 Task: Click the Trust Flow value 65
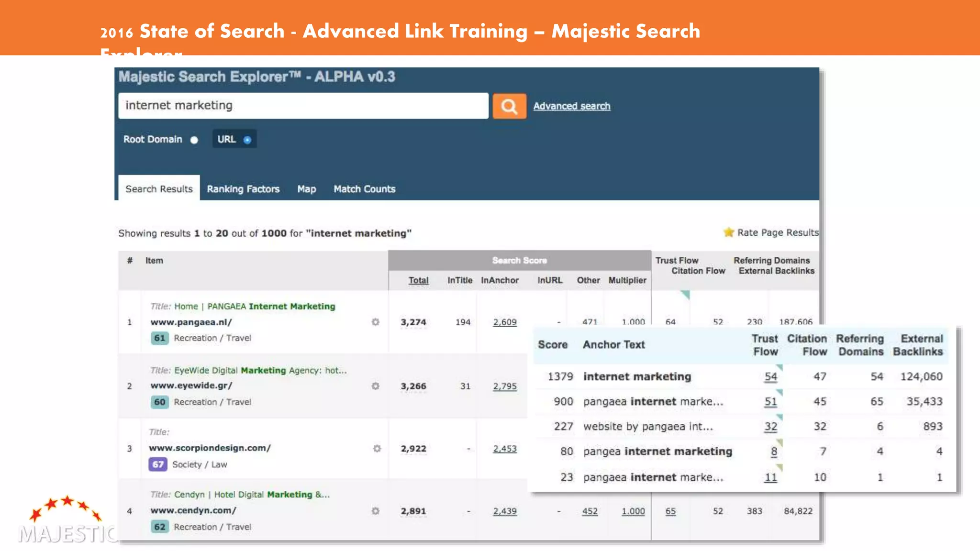(x=670, y=511)
